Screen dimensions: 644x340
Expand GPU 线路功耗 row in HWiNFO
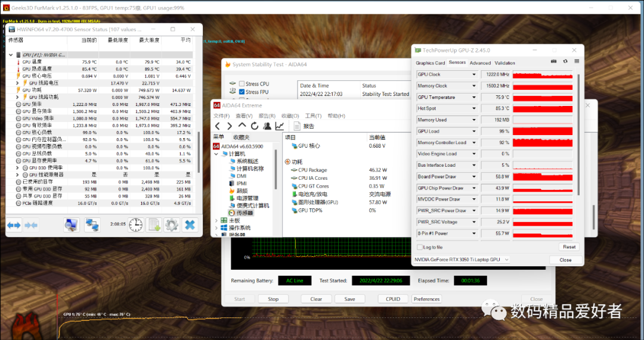[x=18, y=97]
